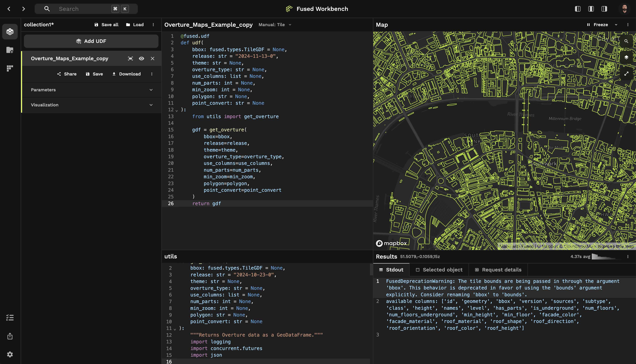Open the Manual: Tile mode dropdown
The image size is (636, 364).
(x=275, y=24)
